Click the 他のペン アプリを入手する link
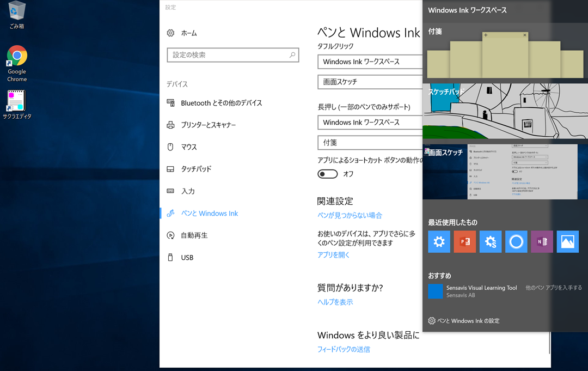This screenshot has width=588, height=371. point(554,288)
